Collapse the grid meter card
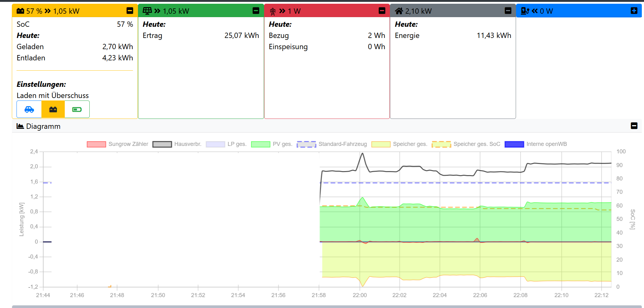Screen dimensions: 644x308 (x=382, y=11)
